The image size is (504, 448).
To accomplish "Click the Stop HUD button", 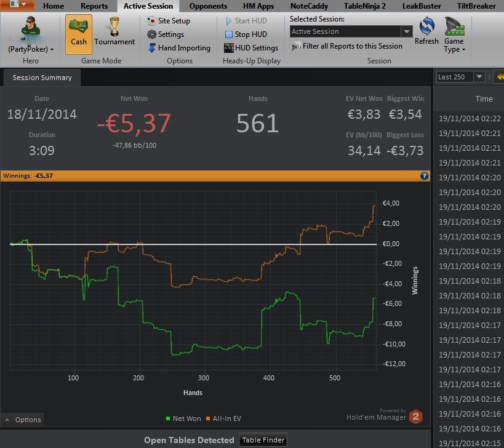I will [x=246, y=34].
